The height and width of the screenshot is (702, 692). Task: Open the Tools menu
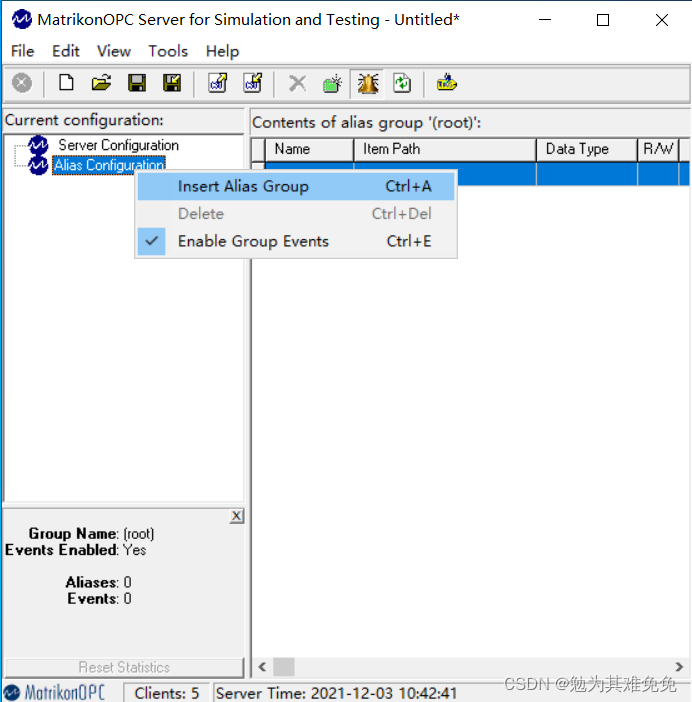pyautogui.click(x=168, y=51)
